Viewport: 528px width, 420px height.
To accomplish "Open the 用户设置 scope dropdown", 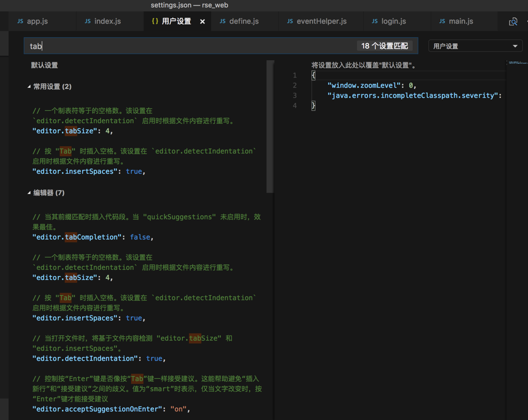I will click(475, 46).
